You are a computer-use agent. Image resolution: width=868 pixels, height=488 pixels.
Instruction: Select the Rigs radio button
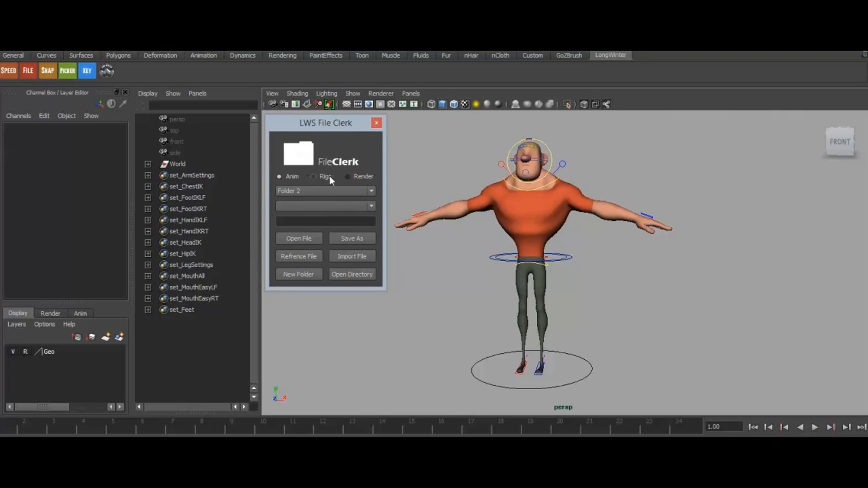(x=313, y=176)
